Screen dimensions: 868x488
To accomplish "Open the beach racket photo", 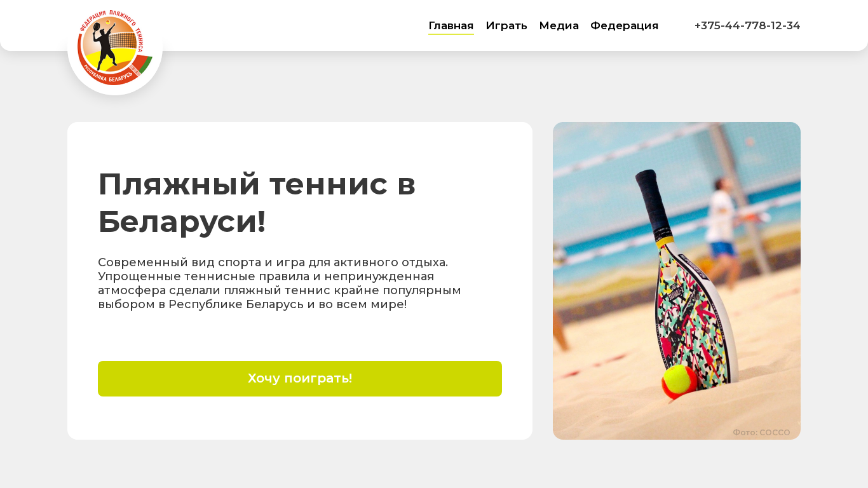I will coord(677,281).
